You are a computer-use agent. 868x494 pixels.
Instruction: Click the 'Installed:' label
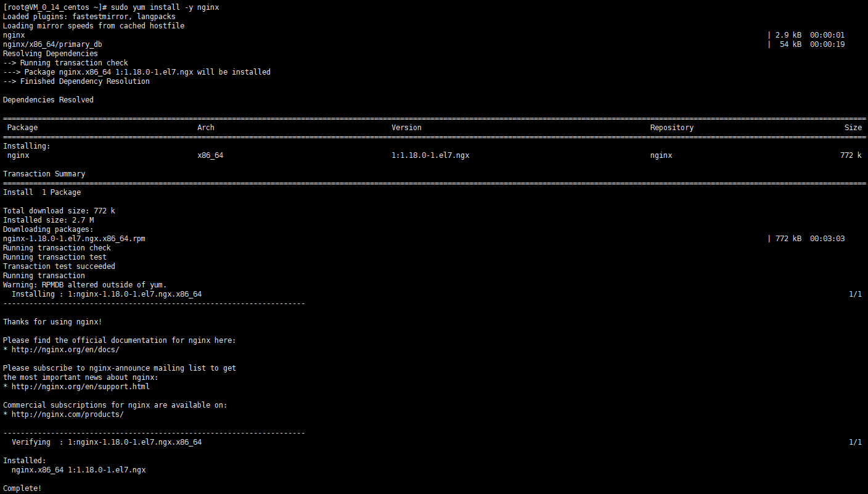click(x=25, y=461)
